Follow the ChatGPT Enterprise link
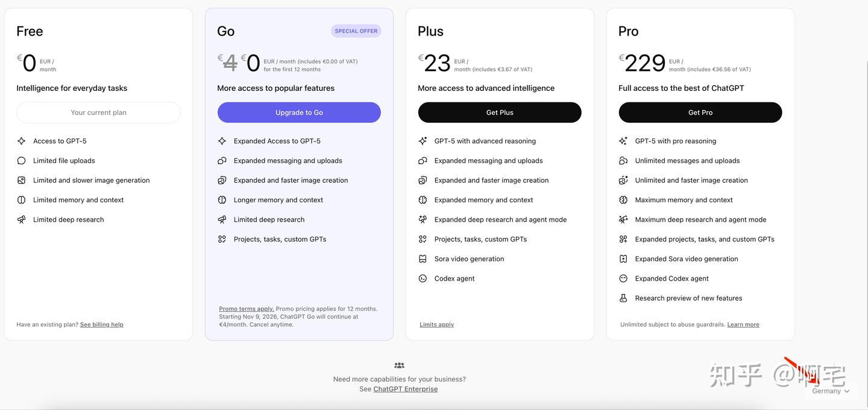 pos(405,389)
